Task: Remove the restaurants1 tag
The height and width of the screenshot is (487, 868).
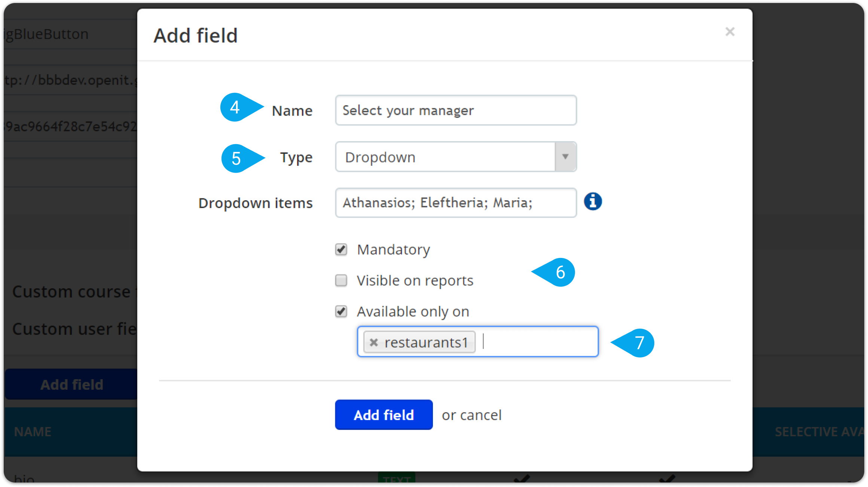Action: tap(373, 343)
